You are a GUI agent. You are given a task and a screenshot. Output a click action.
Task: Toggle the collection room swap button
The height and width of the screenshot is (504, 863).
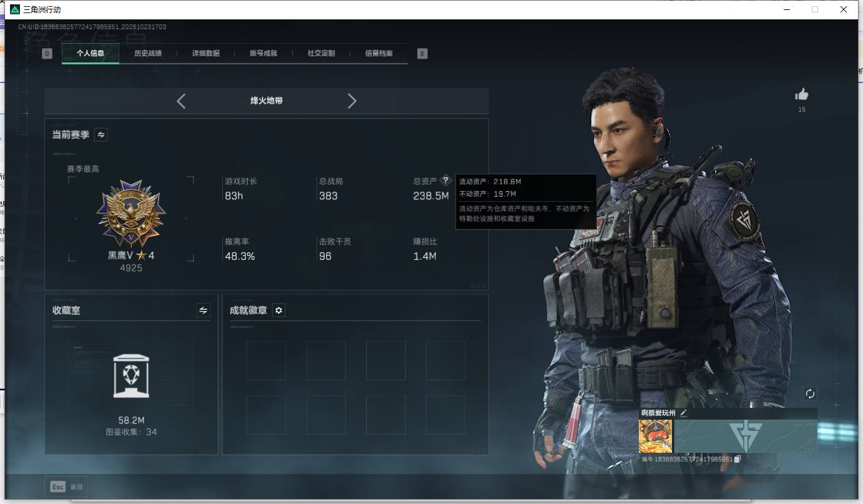coord(203,310)
